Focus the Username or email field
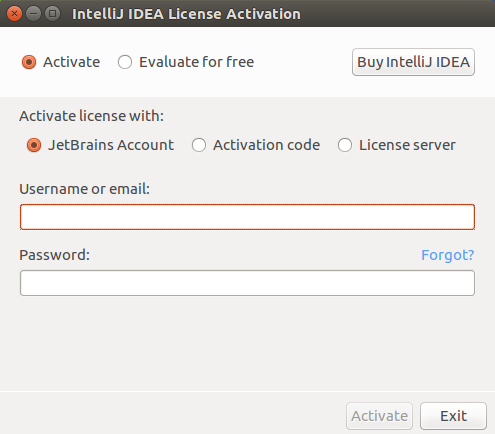Image resolution: width=495 pixels, height=434 pixels. (247, 217)
